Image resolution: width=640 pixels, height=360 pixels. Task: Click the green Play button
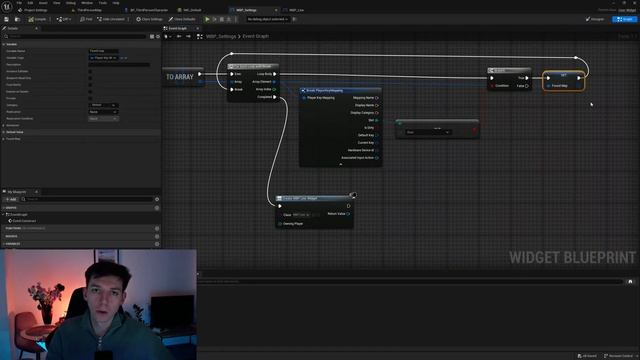tap(207, 19)
